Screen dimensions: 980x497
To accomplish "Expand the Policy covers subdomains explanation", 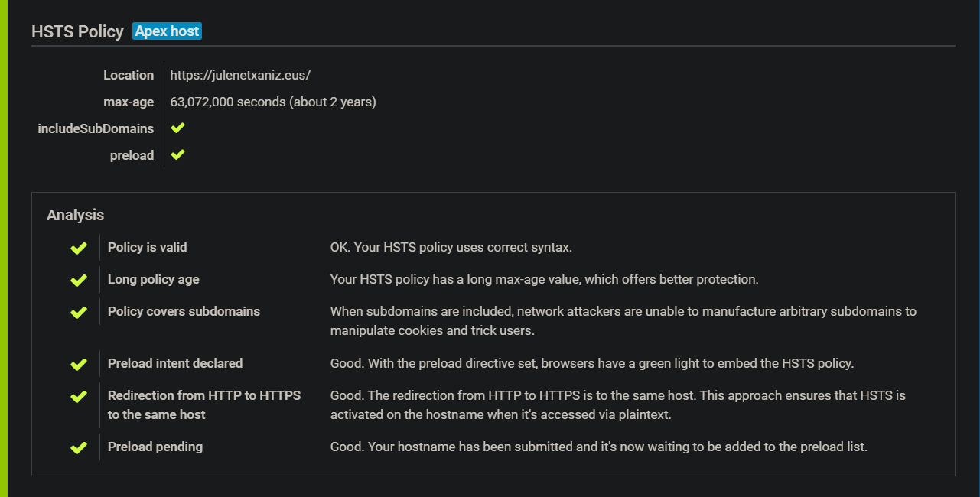I will 184,311.
